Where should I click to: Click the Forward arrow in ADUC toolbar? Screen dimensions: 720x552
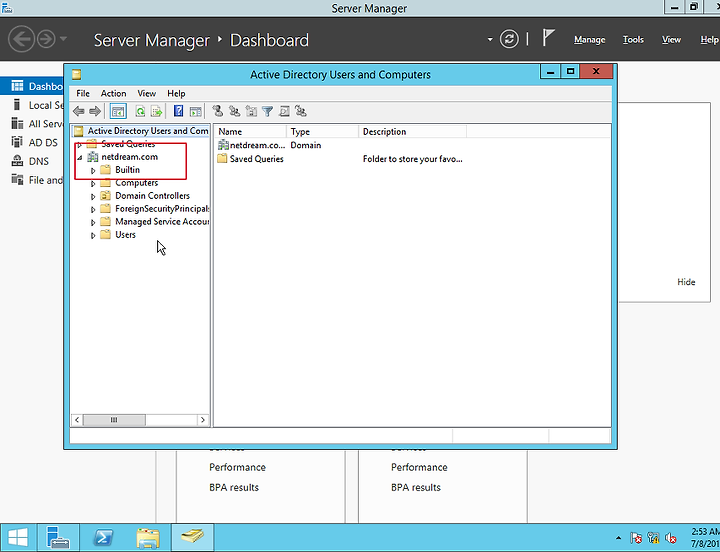click(x=95, y=111)
